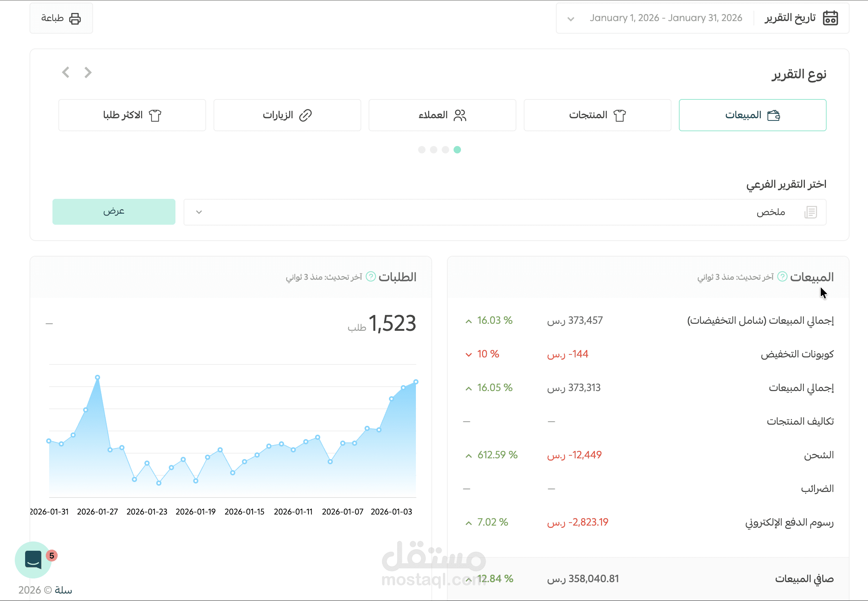Screen dimensions: 868x601
Task: Click the document icon next to ملخص
Action: 810,212
